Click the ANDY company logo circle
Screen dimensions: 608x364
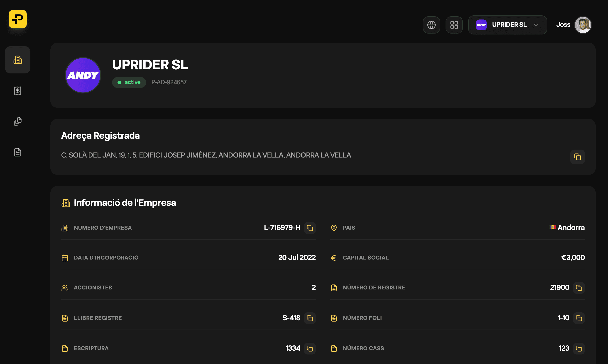(x=83, y=75)
